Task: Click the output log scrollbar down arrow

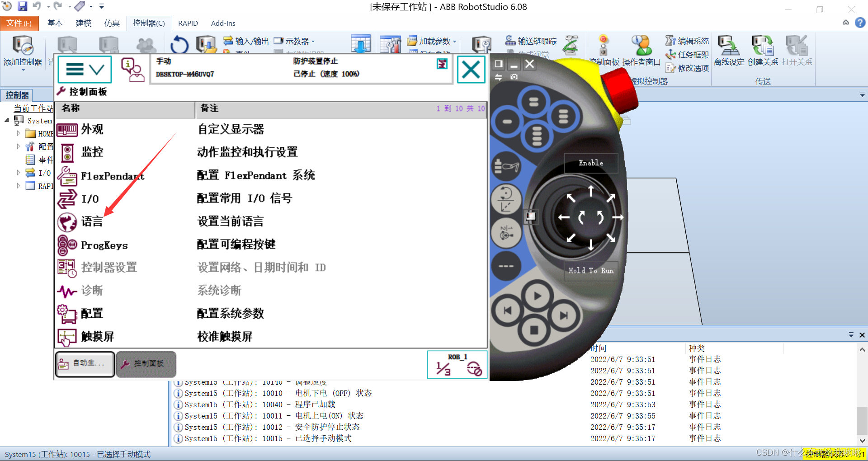Action: pyautogui.click(x=862, y=440)
